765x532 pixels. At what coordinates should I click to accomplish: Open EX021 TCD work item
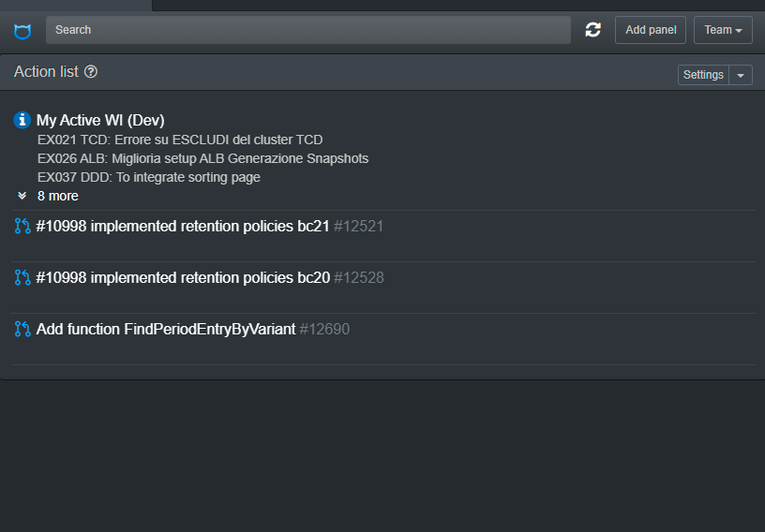click(180, 140)
